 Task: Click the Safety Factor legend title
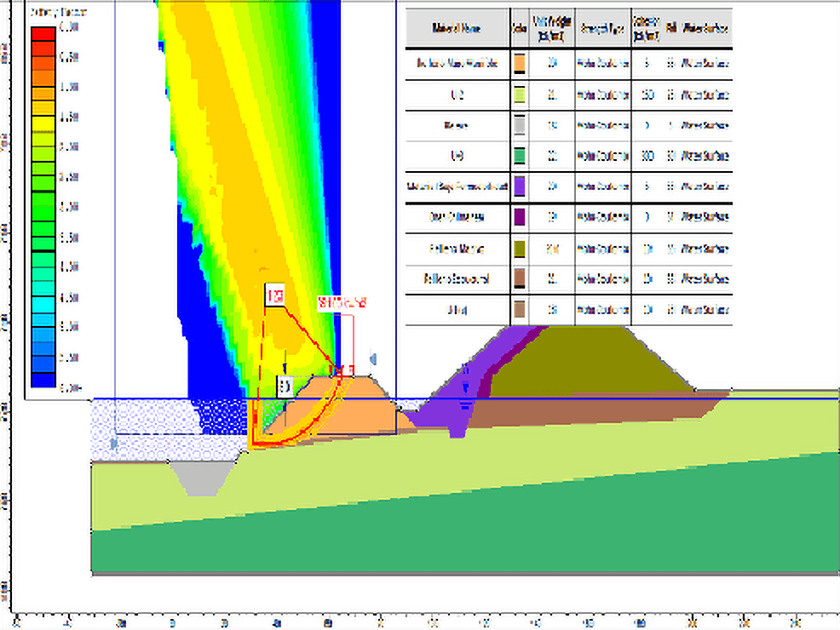pyautogui.click(x=54, y=14)
